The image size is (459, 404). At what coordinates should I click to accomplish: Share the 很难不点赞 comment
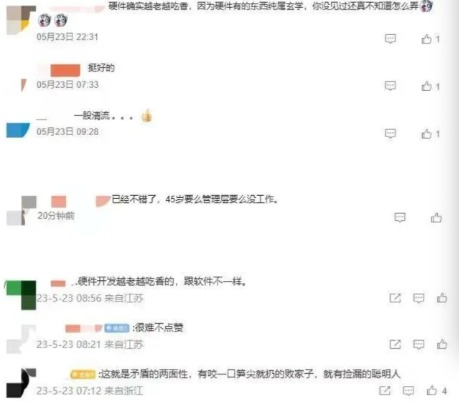tap(395, 344)
